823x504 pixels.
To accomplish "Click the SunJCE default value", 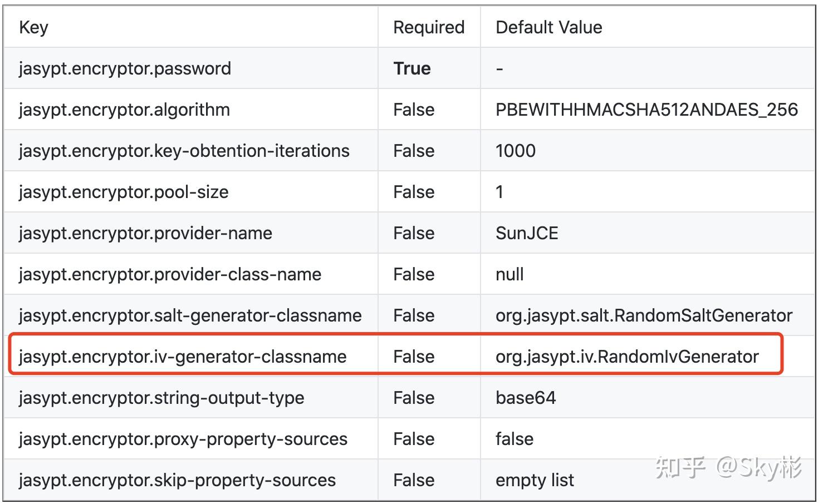I will pos(527,233).
